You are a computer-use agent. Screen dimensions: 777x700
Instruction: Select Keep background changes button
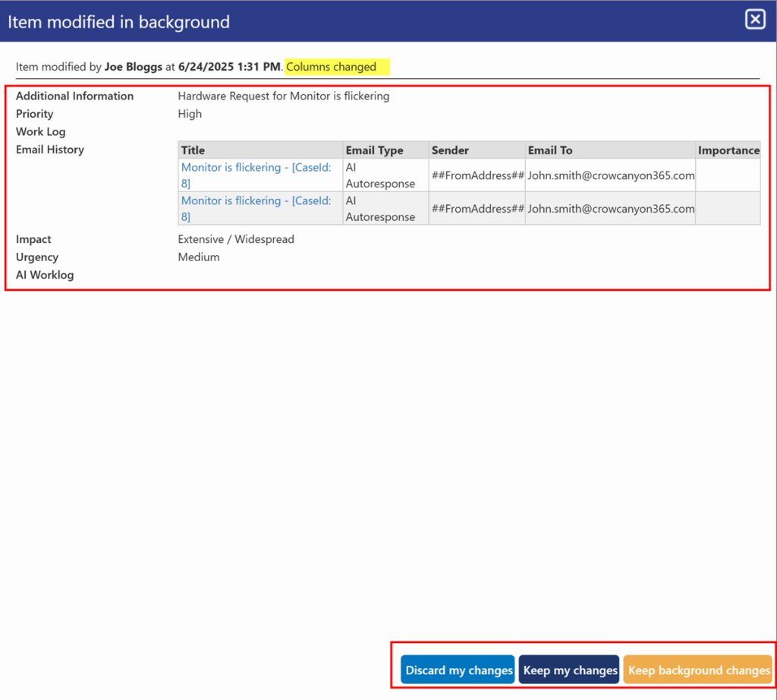point(698,670)
